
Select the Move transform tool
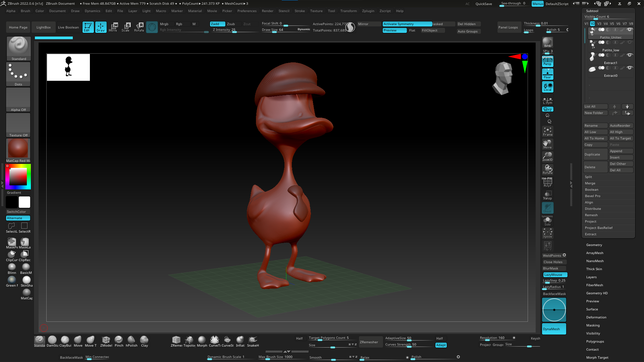tap(113, 27)
